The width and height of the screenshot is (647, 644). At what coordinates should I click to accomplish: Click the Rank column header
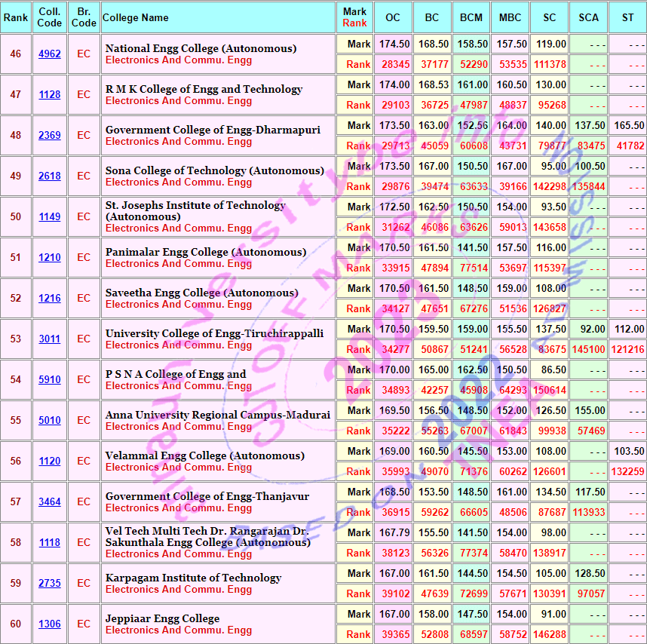tap(16, 17)
